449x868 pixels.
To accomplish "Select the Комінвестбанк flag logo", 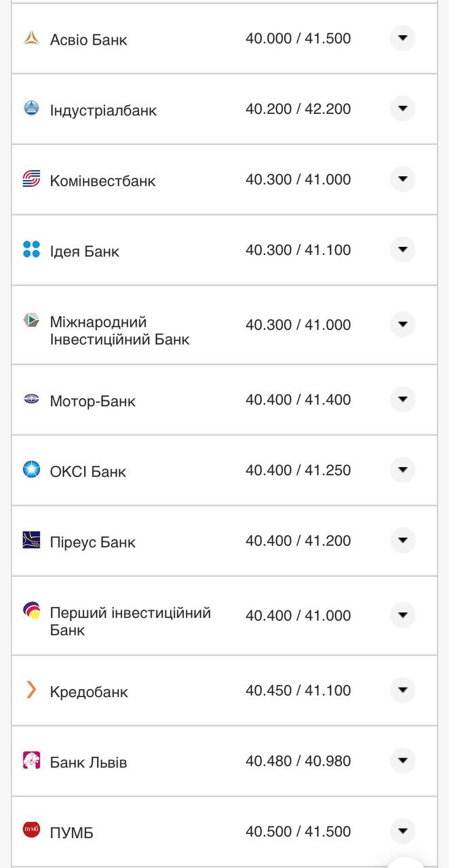I will click(x=33, y=179).
